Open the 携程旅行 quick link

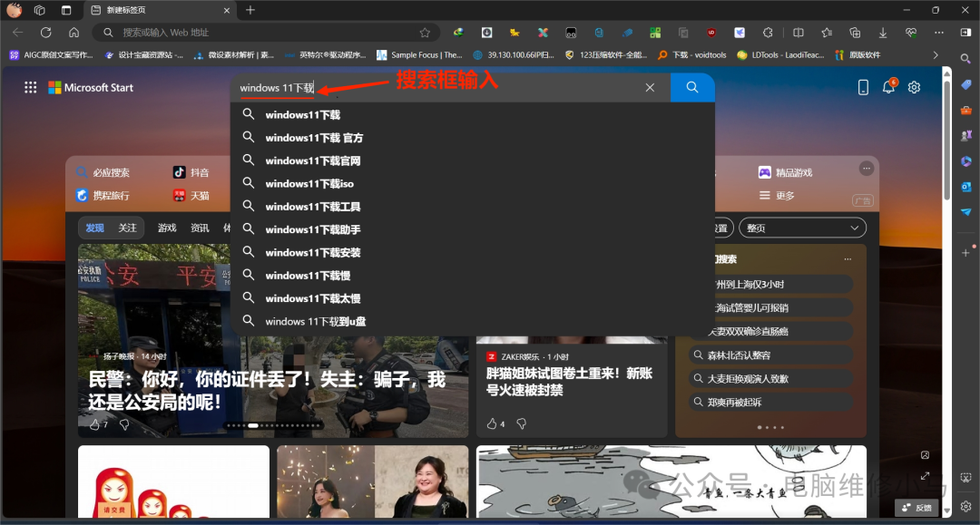tap(103, 195)
